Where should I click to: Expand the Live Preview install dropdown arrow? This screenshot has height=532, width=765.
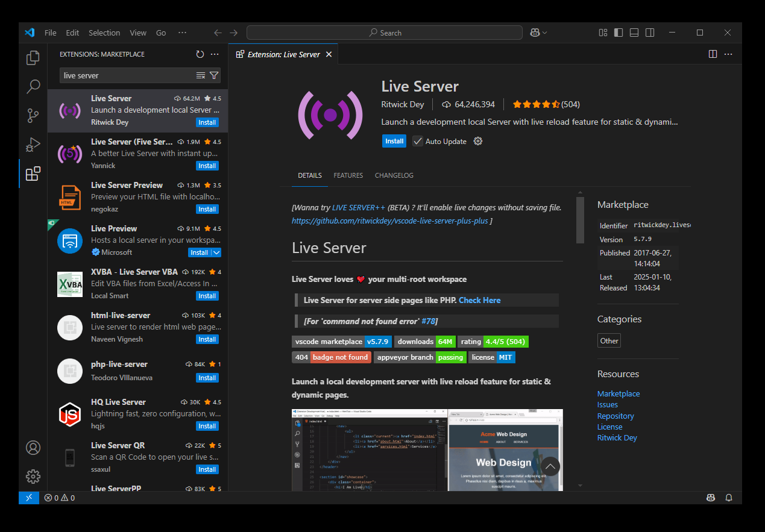(x=216, y=252)
